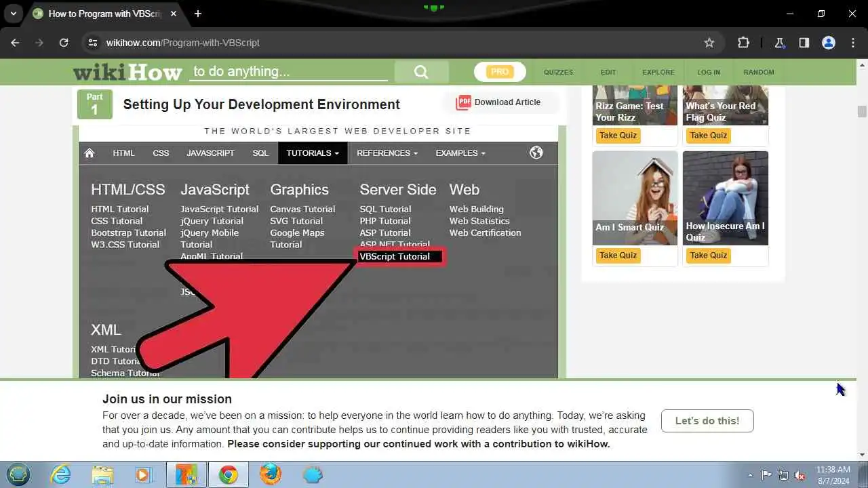Open File Explorer folder from taskbar
Screen dimensions: 868x488
(102, 474)
